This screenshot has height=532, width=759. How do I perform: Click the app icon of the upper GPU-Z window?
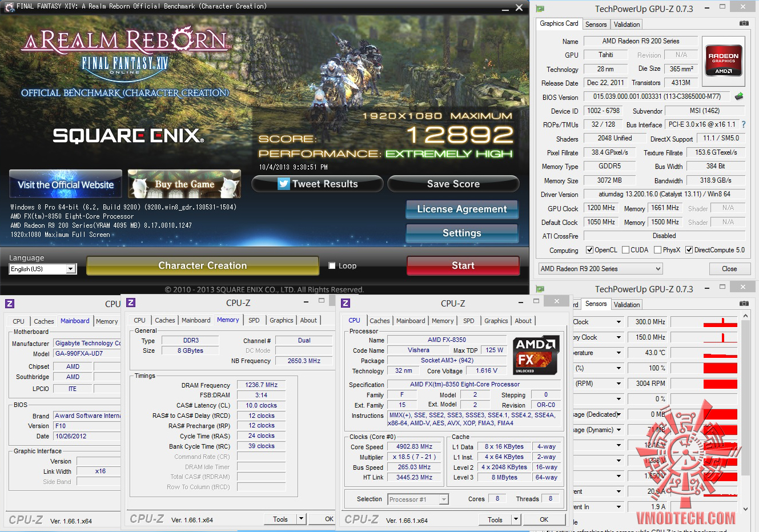540,9
